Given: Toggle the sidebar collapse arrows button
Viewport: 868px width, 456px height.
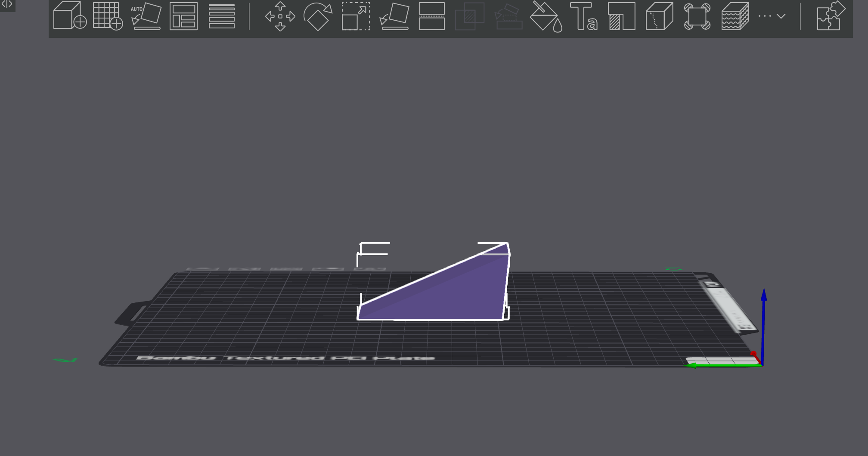Looking at the screenshot, I should click(x=7, y=5).
